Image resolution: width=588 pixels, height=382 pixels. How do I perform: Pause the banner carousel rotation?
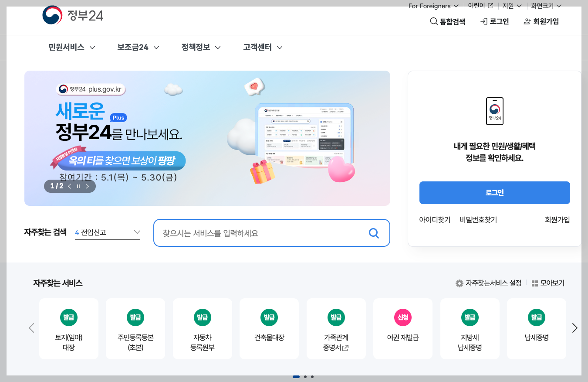[78, 186]
